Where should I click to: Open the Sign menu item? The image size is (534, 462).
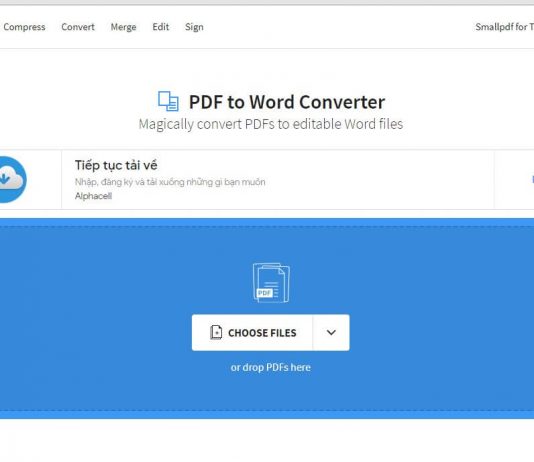194,27
